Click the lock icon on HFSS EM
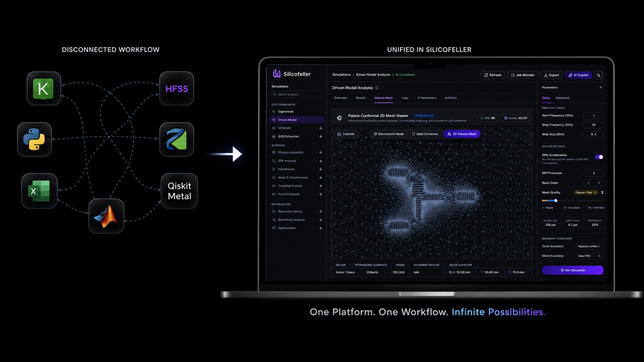This screenshot has height=362, width=644. pyautogui.click(x=320, y=128)
